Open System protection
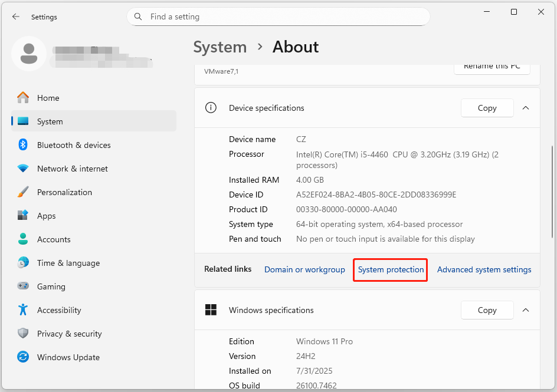 pos(390,269)
